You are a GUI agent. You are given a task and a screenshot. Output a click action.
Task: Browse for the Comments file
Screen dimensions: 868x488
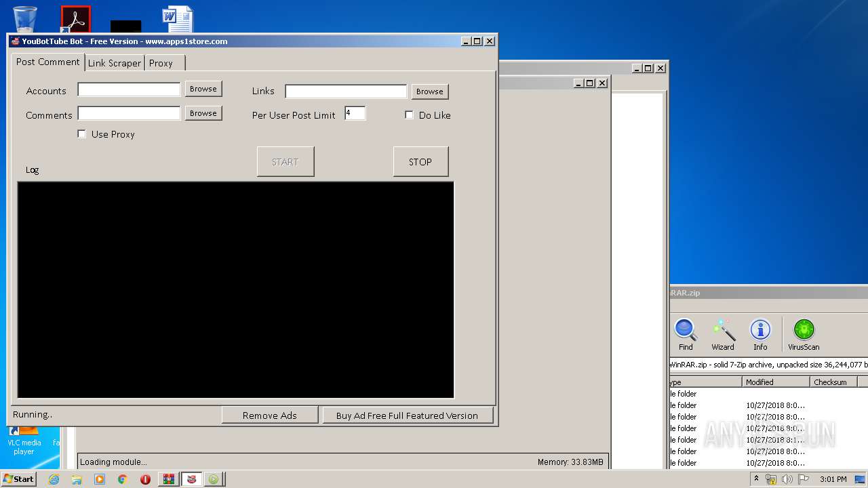203,113
